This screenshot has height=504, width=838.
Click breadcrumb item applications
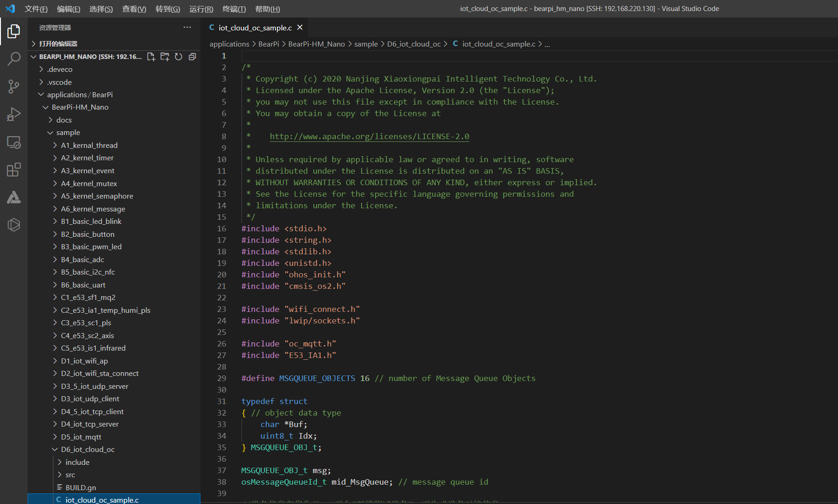(229, 44)
